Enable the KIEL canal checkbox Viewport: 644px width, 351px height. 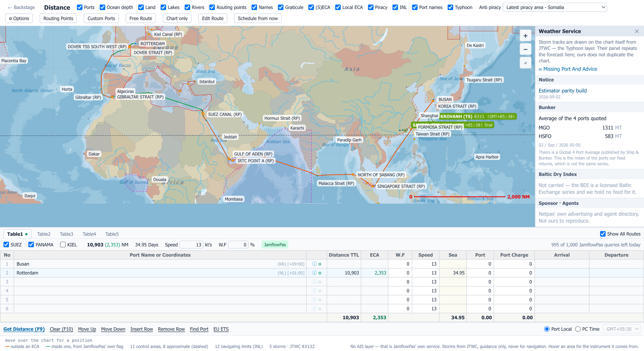click(63, 245)
